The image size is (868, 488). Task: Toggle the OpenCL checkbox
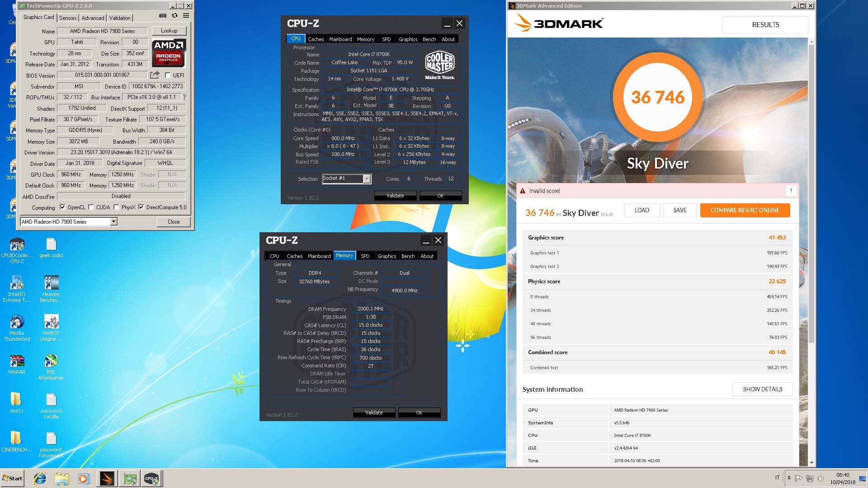(x=62, y=207)
